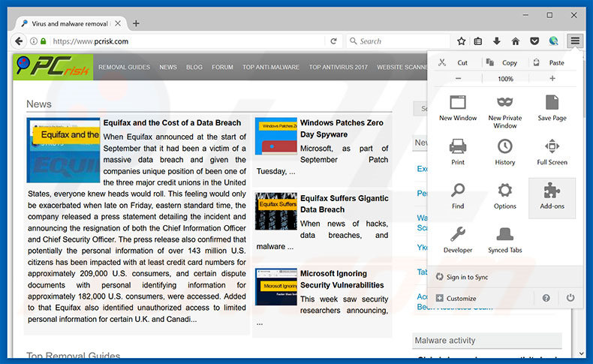The width and height of the screenshot is (593, 364).
Task: Reset zoom level at 100%
Action: [x=505, y=79]
